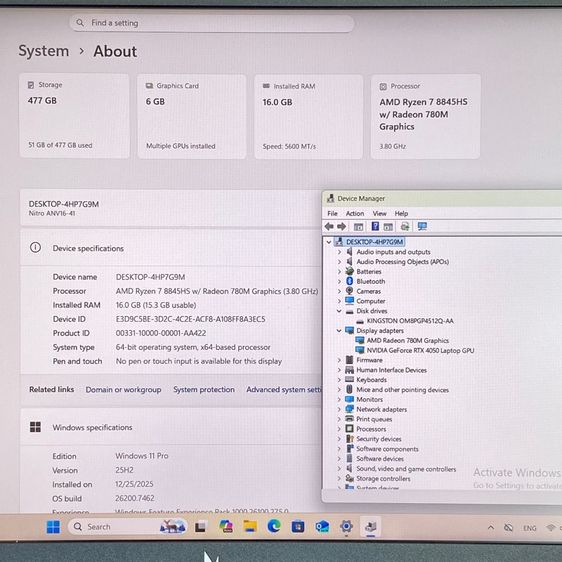Expand Audio Processing Objects (APOs)
The width and height of the screenshot is (562, 562).
point(339,262)
